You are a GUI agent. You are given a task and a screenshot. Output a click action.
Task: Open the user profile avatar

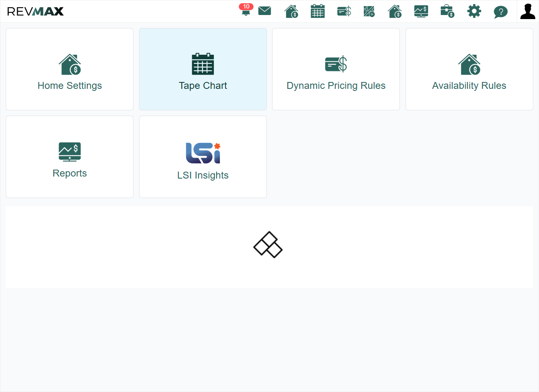[x=528, y=11]
